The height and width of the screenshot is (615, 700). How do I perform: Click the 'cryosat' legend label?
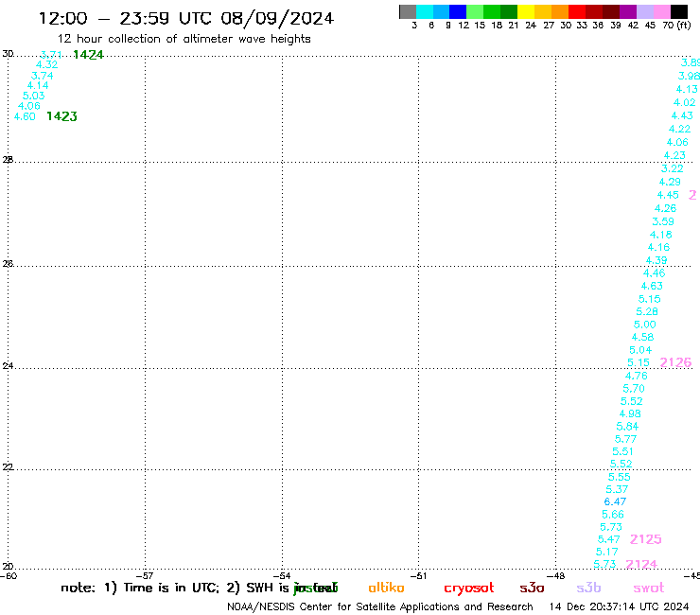[x=469, y=589]
